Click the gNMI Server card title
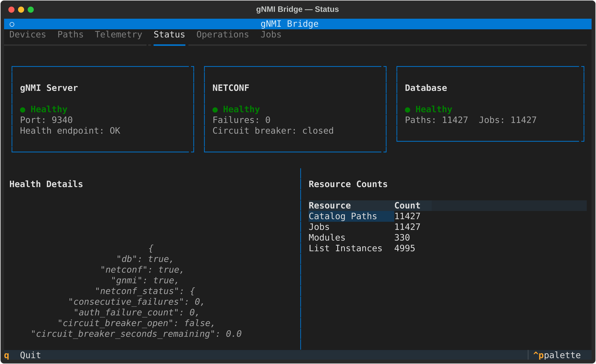 coord(49,88)
